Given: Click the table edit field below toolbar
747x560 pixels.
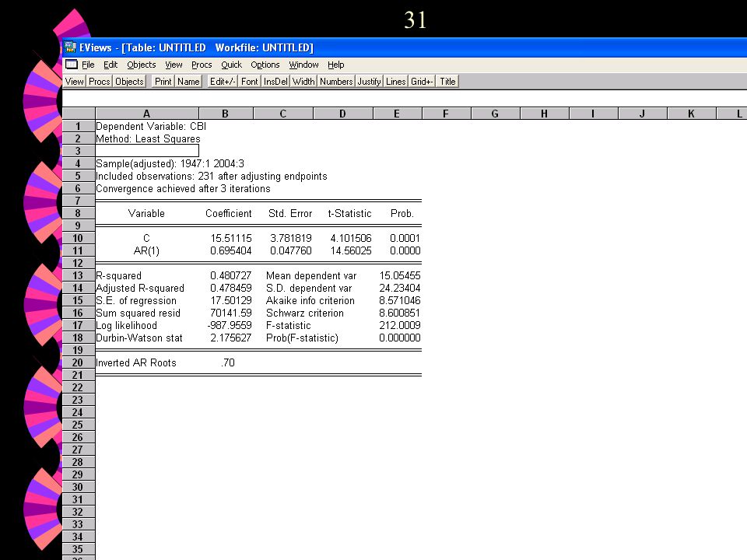Looking at the screenshot, I should click(x=404, y=99).
